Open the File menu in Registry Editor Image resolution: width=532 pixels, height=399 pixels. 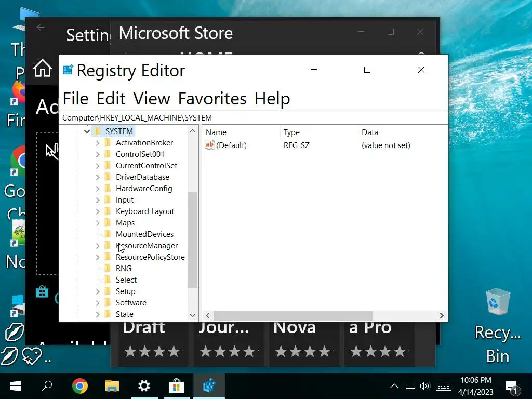pyautogui.click(x=76, y=99)
